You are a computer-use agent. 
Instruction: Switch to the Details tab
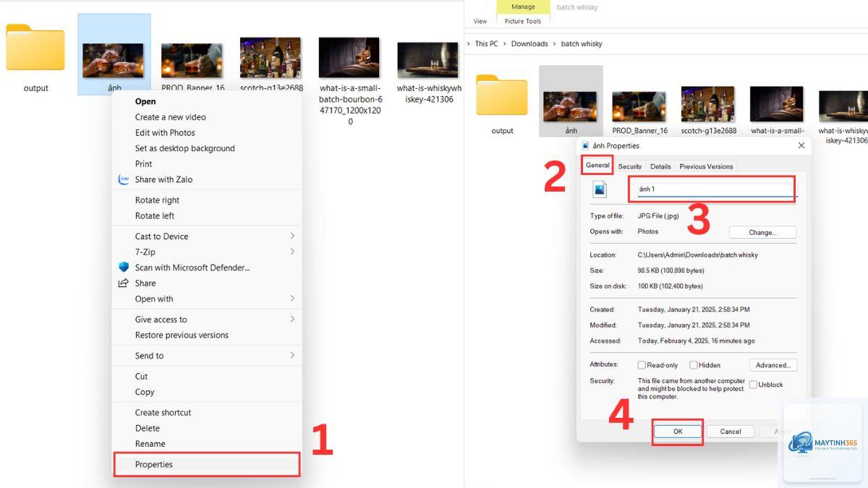click(x=660, y=166)
